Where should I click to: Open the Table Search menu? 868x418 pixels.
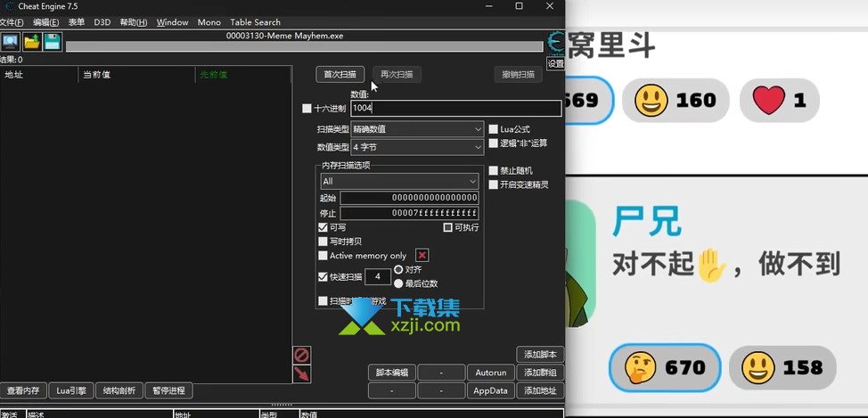255,22
